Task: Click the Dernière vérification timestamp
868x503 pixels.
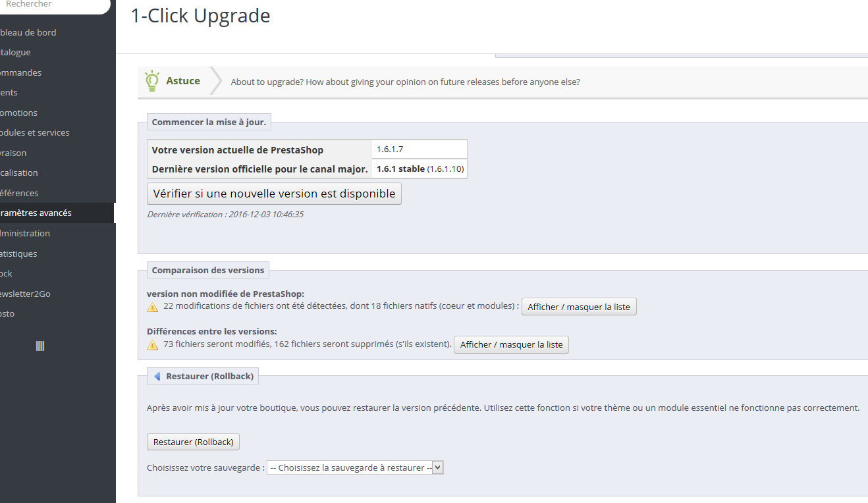Action: [x=225, y=214]
